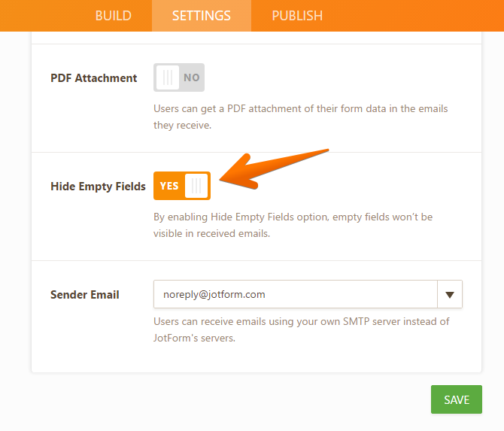Switch to the BUILD tab
504x431 pixels.
[113, 16]
